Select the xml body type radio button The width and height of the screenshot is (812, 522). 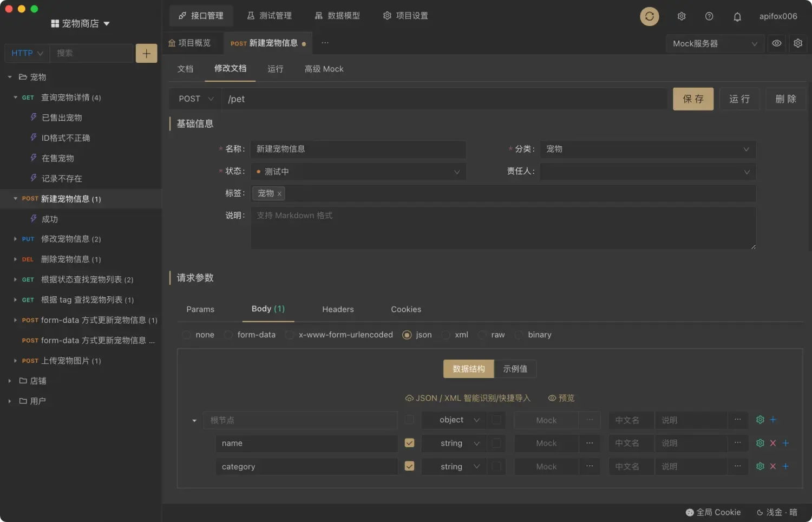445,335
